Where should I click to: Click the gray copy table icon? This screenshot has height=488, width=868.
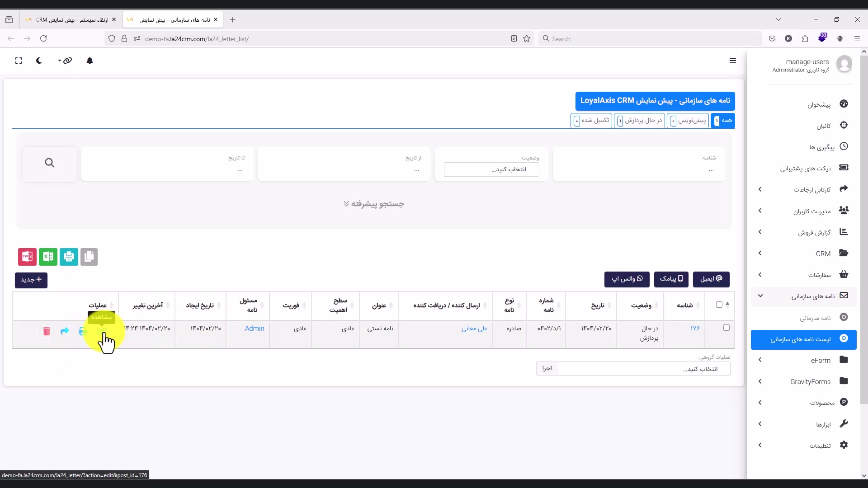pos(89,257)
